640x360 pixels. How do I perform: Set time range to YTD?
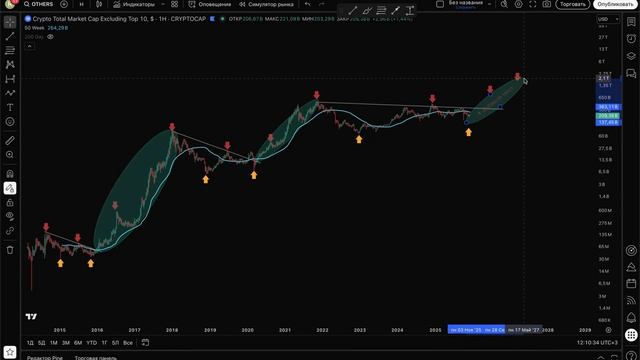point(92,343)
